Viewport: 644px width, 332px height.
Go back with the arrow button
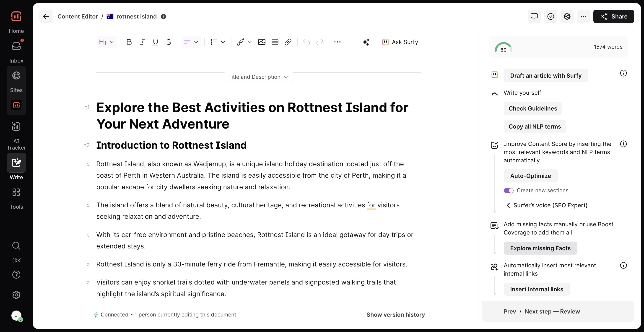46,16
